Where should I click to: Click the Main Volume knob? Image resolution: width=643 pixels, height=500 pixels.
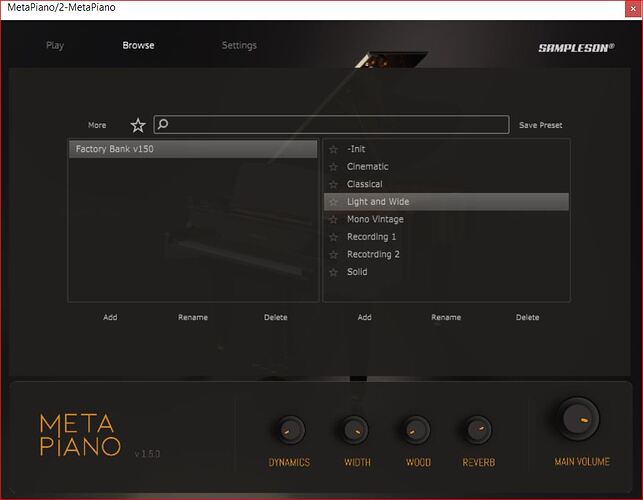click(578, 419)
